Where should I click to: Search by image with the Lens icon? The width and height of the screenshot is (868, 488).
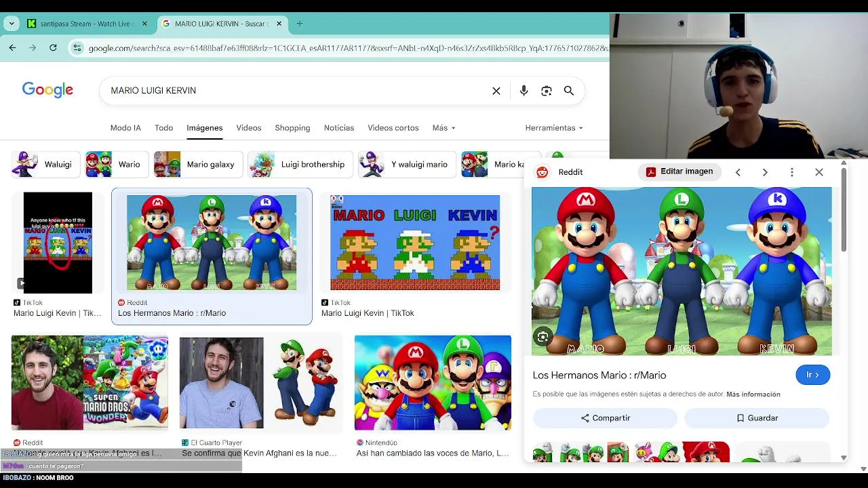coord(547,91)
